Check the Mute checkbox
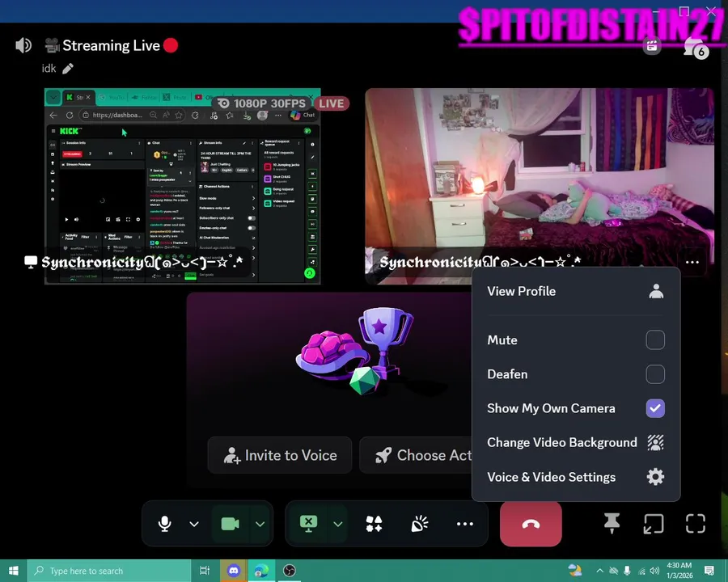Image resolution: width=728 pixels, height=582 pixels. (x=655, y=339)
